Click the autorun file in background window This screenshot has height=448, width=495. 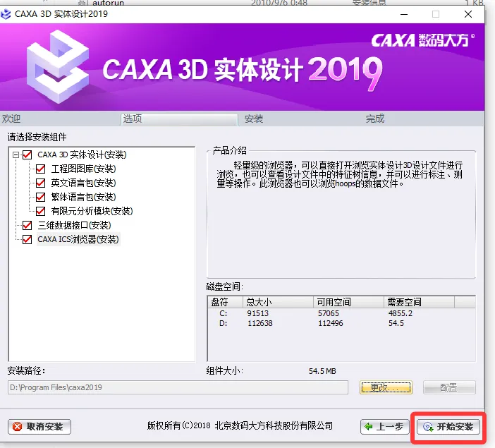click(108, 3)
